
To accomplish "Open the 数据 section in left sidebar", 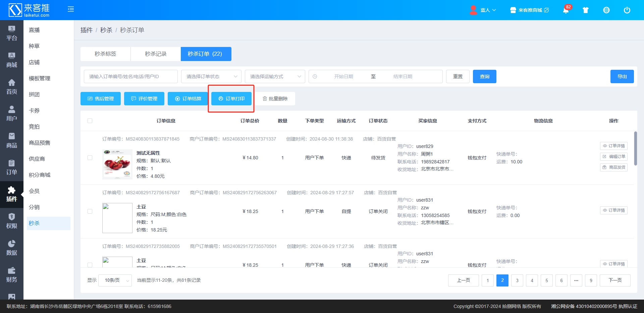I will 12,248.
